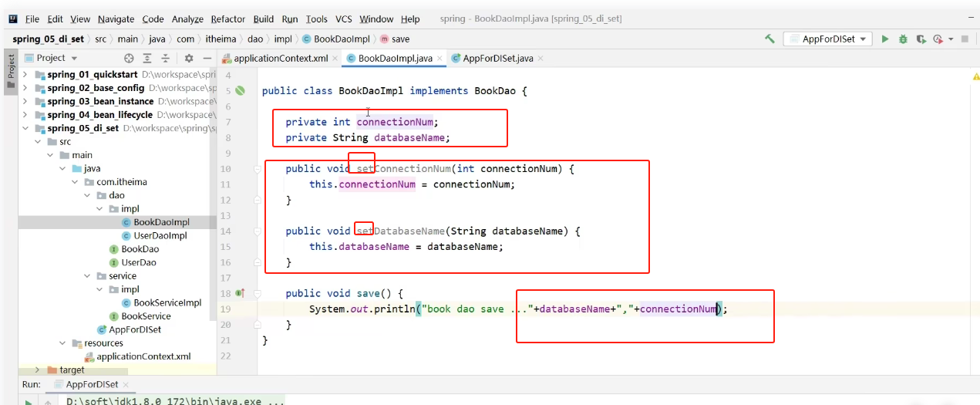Image resolution: width=980 pixels, height=405 pixels.
Task: Expand spring_01_quickstart module
Action: tap(25, 75)
